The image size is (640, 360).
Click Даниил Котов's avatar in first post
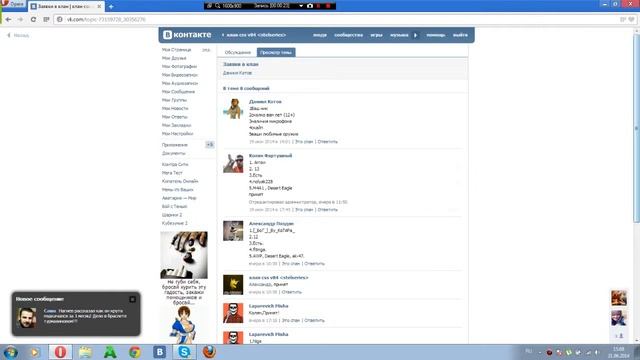pyautogui.click(x=233, y=109)
